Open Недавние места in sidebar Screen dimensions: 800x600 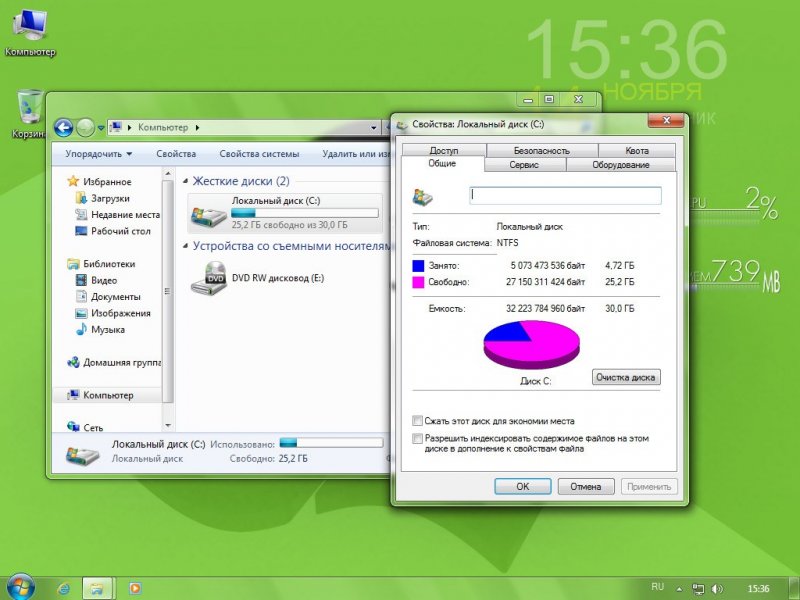(x=118, y=215)
